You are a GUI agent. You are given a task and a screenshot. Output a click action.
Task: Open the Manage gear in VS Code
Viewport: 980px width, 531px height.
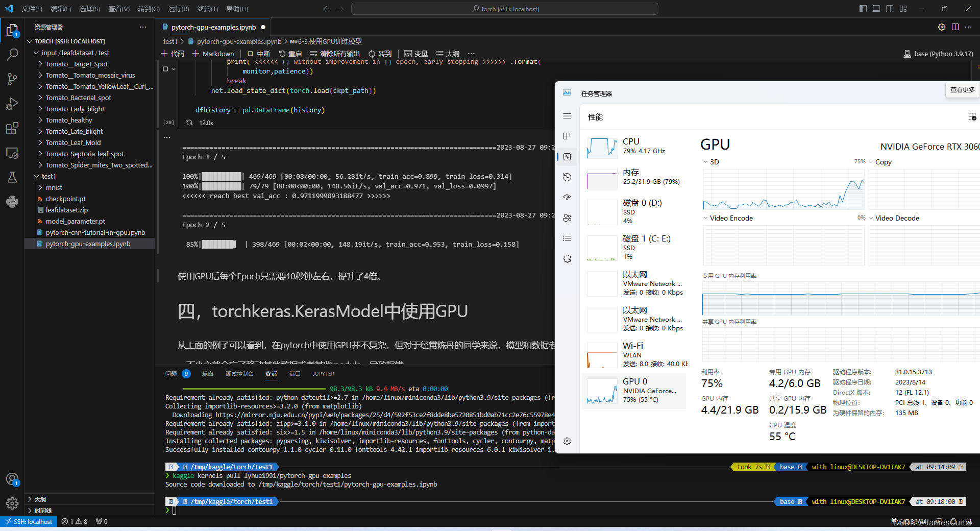point(12,503)
